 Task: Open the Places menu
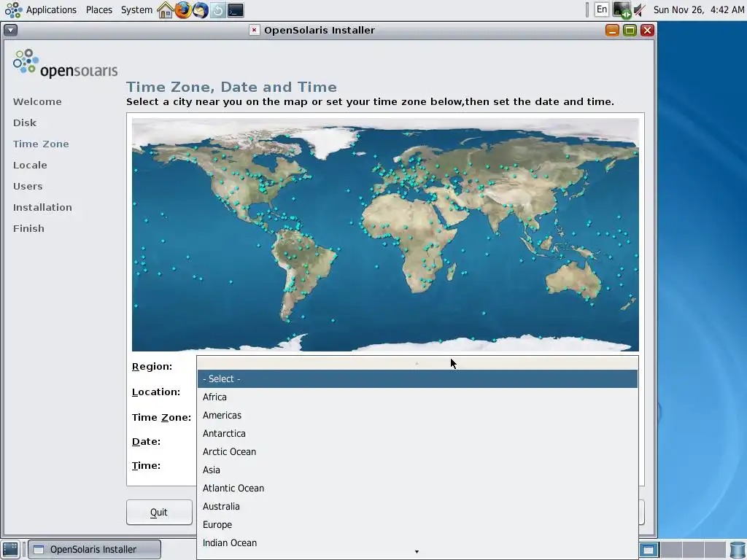(x=99, y=9)
